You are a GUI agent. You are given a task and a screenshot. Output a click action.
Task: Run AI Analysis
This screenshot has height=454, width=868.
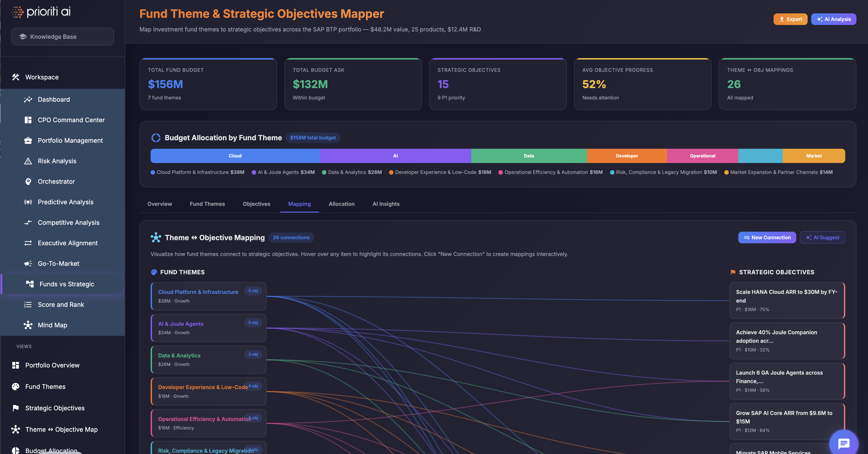point(834,19)
